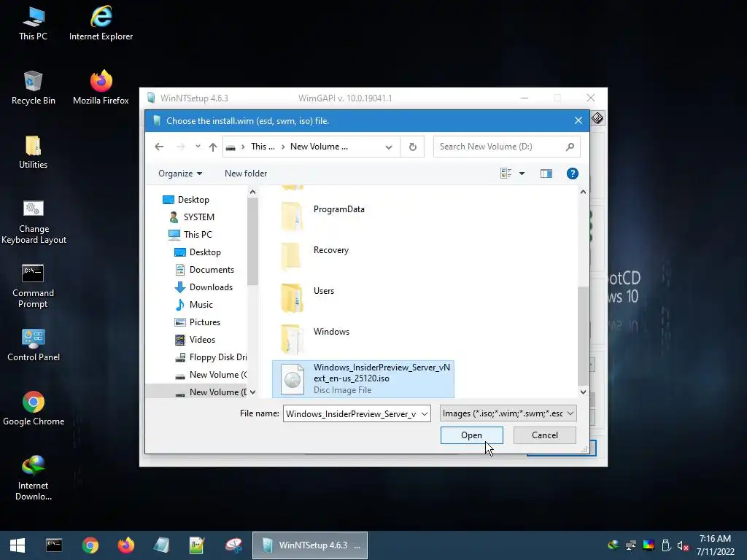Select Documents in the navigation pane

click(204, 270)
